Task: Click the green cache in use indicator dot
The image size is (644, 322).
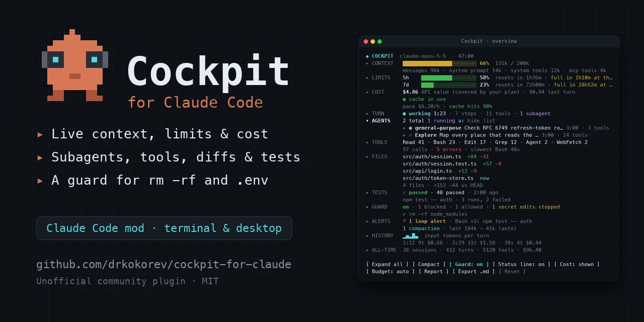Action: (x=405, y=99)
